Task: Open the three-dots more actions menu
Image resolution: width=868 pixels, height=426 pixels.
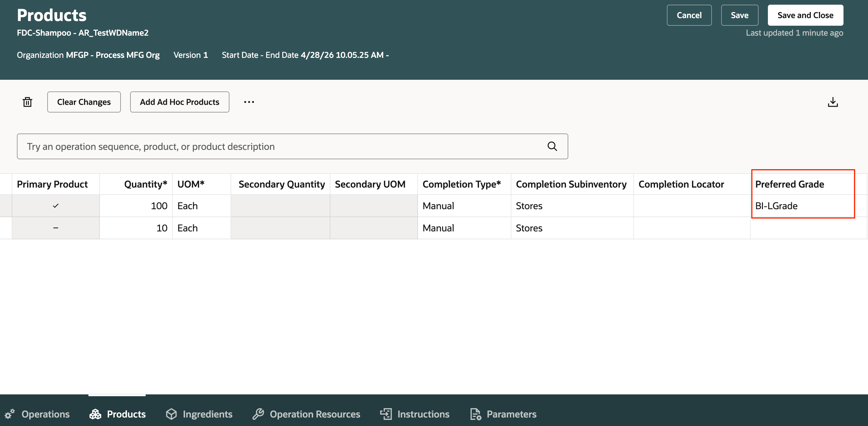Action: pyautogui.click(x=249, y=102)
